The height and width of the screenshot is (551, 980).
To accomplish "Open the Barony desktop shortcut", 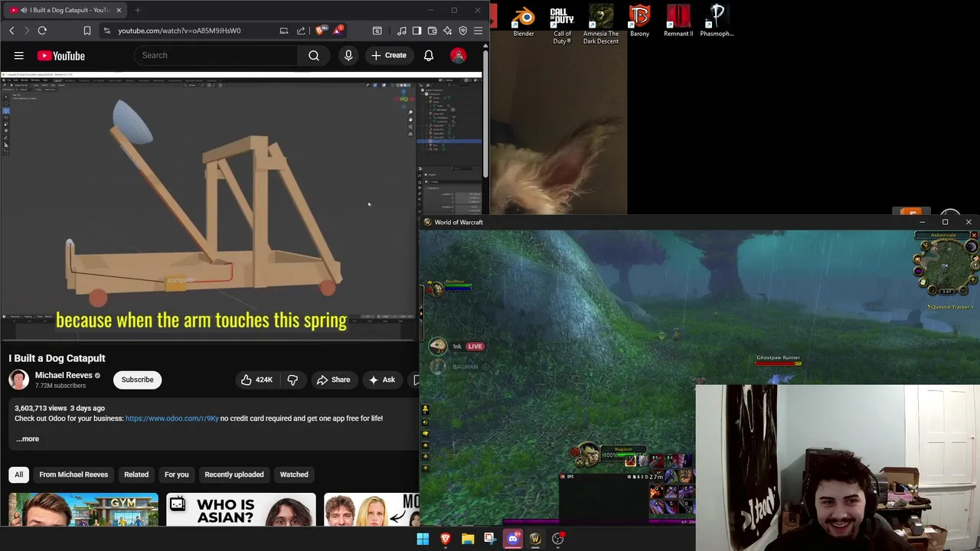I will coord(639,21).
